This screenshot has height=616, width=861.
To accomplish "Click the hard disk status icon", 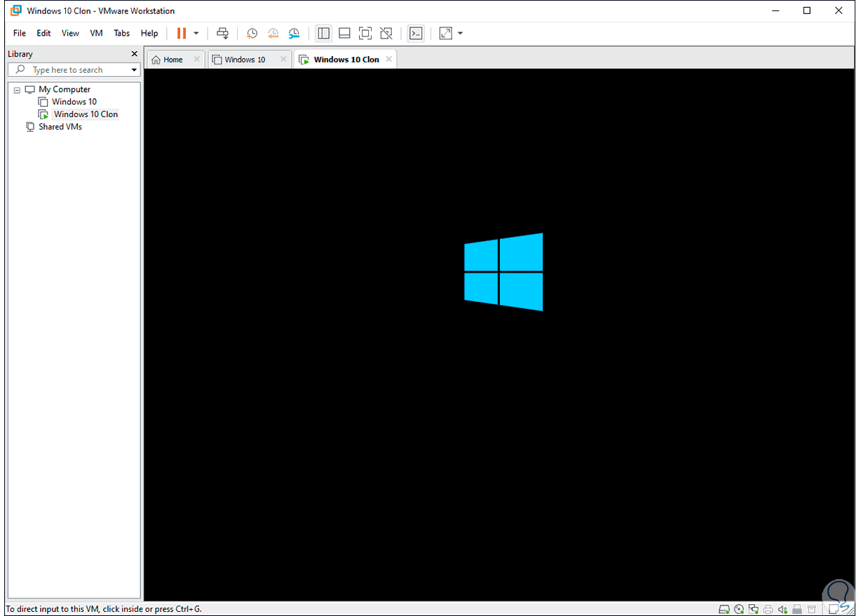I will [724, 609].
